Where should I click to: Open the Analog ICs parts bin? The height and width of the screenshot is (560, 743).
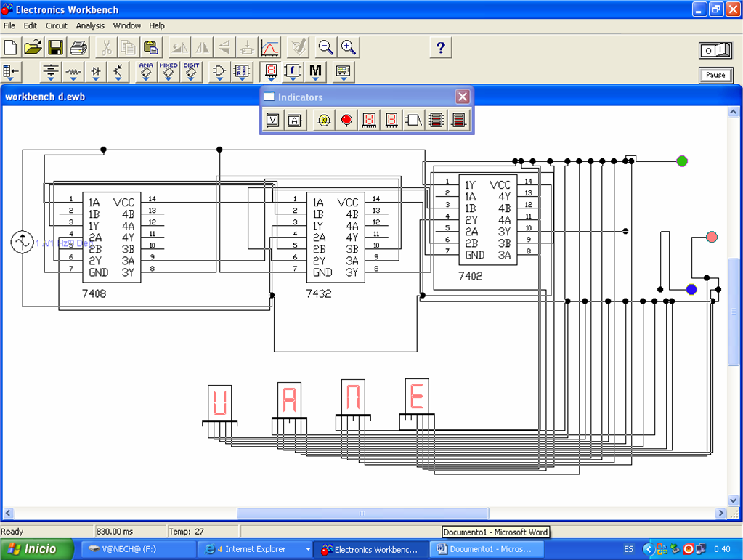[146, 71]
